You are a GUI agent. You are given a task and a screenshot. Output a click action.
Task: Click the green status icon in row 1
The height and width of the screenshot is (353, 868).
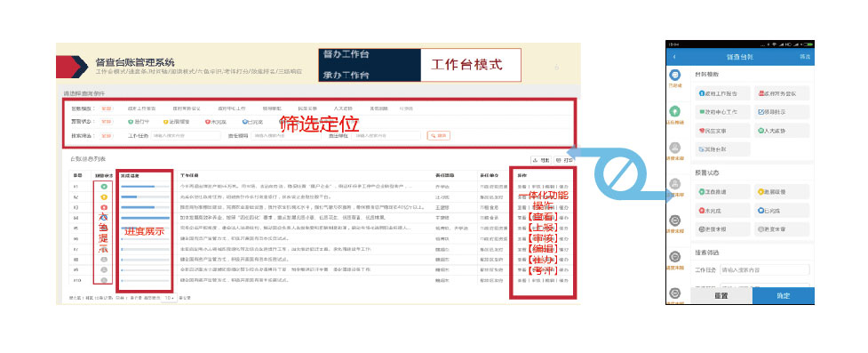tap(104, 186)
